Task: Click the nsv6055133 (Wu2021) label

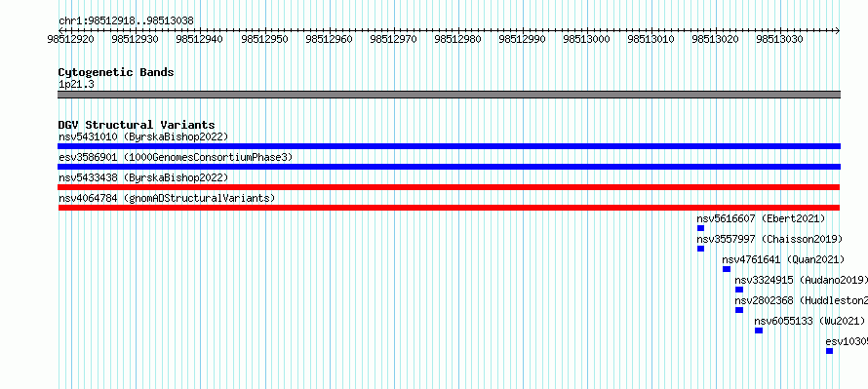Action: (x=809, y=321)
